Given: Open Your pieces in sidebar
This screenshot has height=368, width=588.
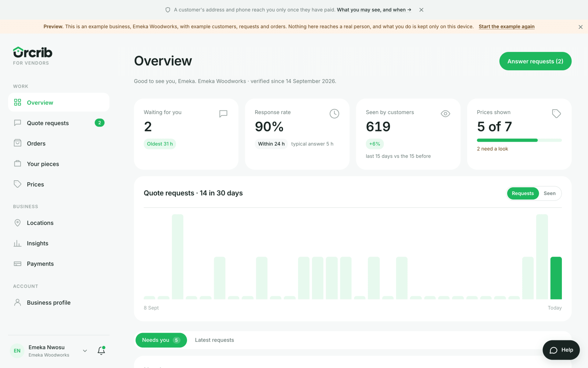Looking at the screenshot, I should 59,164.
